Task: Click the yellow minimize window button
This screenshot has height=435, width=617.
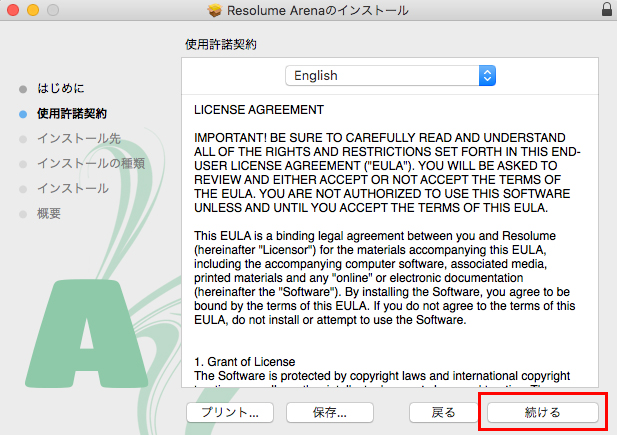Action: (33, 10)
